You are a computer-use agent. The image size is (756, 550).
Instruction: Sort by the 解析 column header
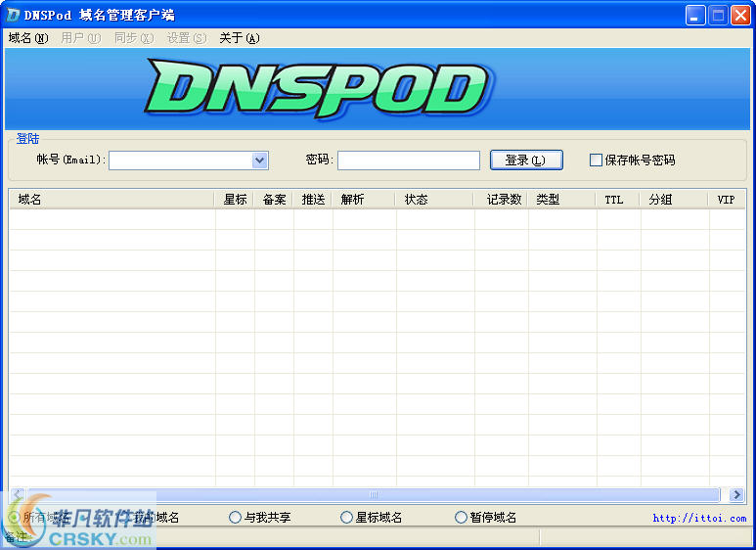pyautogui.click(x=364, y=200)
